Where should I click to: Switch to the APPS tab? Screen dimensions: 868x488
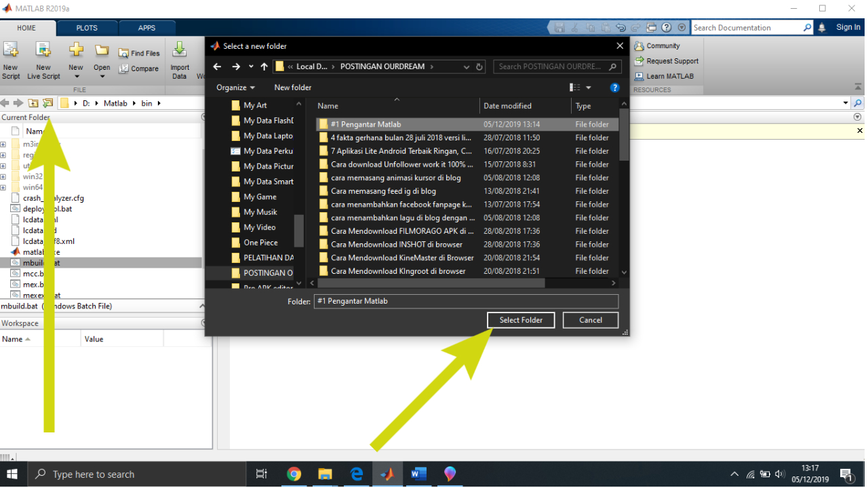click(146, 28)
